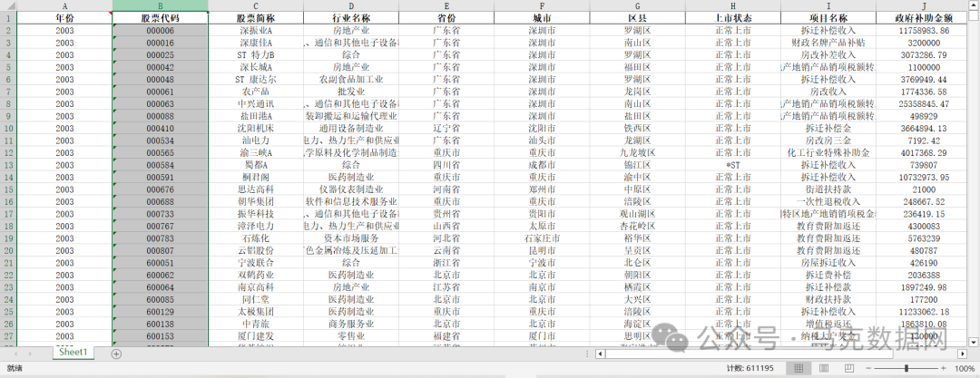This screenshot has width=980, height=378.
Task: Click the previous sheet navigation arrow
Action: 15,354
